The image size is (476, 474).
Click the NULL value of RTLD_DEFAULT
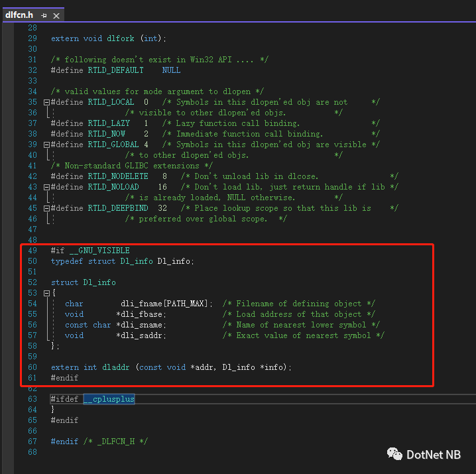171,70
